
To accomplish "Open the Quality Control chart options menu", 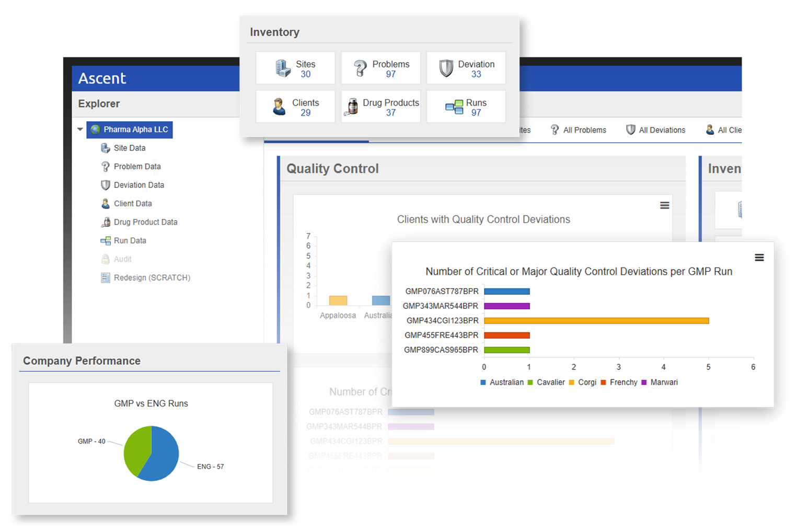I will [664, 205].
